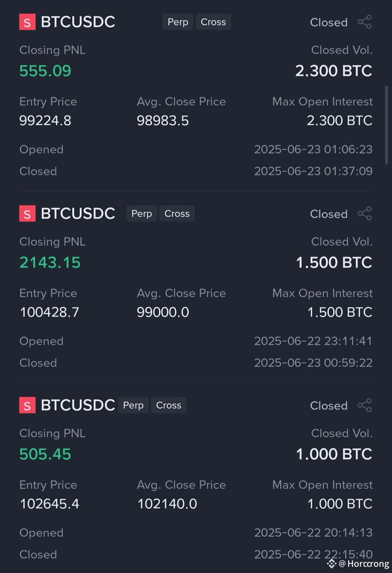The height and width of the screenshot is (573, 392).
Task: Tap the red S badge of third position
Action: point(27,405)
